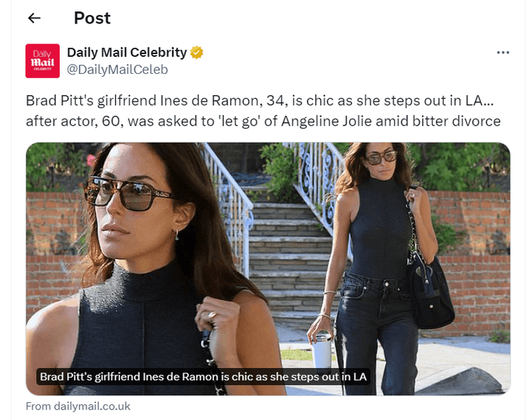Click the white tumbler cup in the photo
526x420 pixels.
point(324,348)
